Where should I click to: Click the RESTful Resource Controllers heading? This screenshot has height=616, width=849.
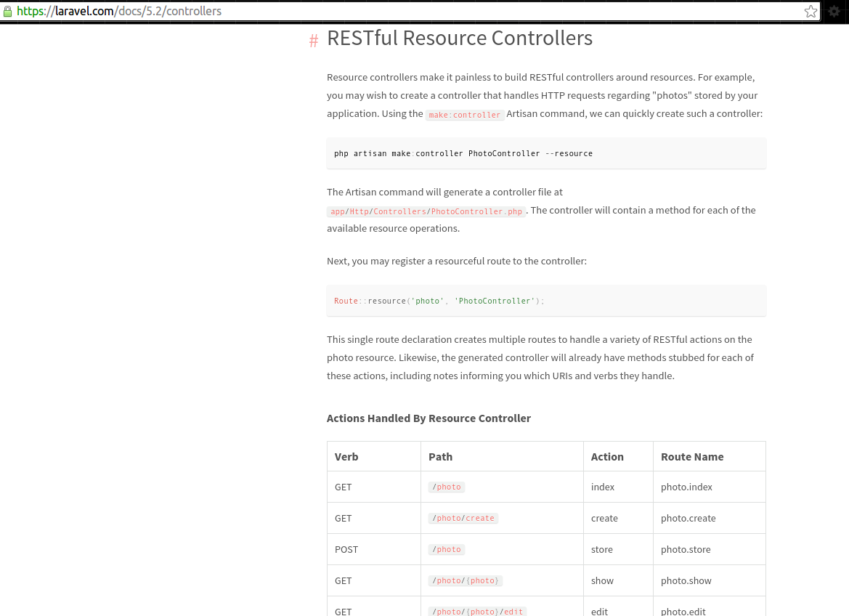[460, 38]
